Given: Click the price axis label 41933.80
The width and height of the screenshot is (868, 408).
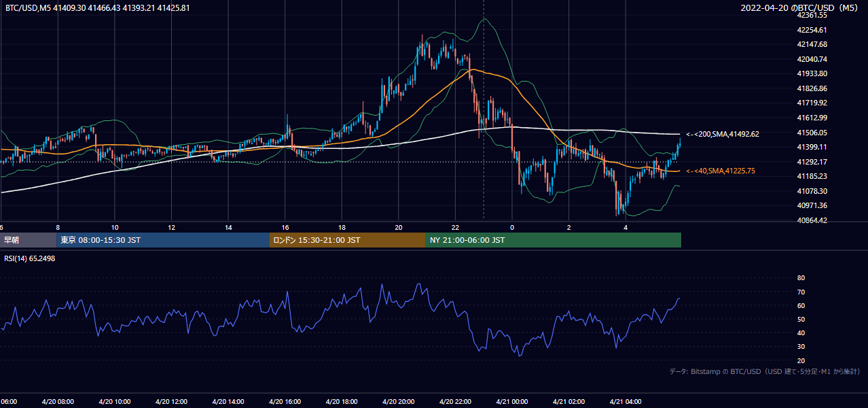Looking at the screenshot, I should (x=813, y=73).
